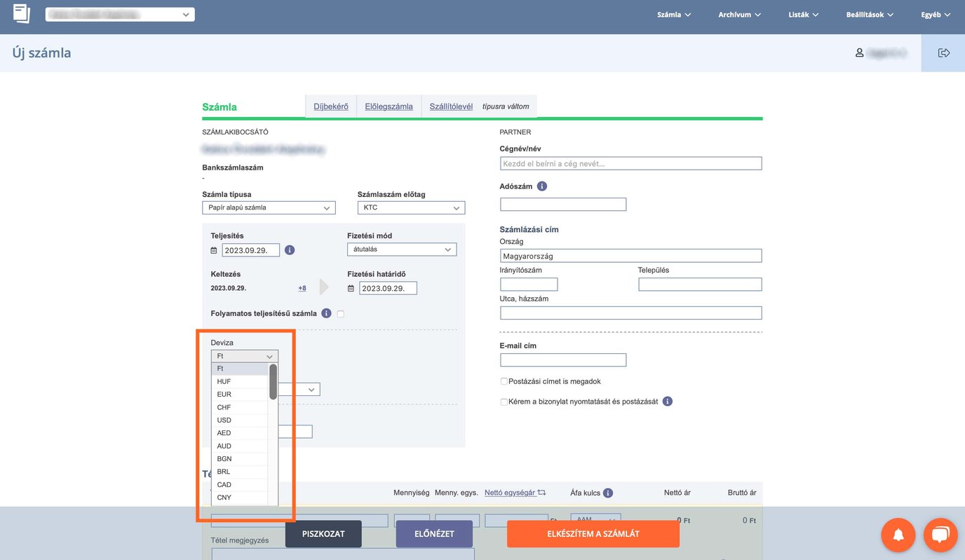Click the Deviza dropdown list scrollbar
965x560 pixels.
tap(273, 382)
